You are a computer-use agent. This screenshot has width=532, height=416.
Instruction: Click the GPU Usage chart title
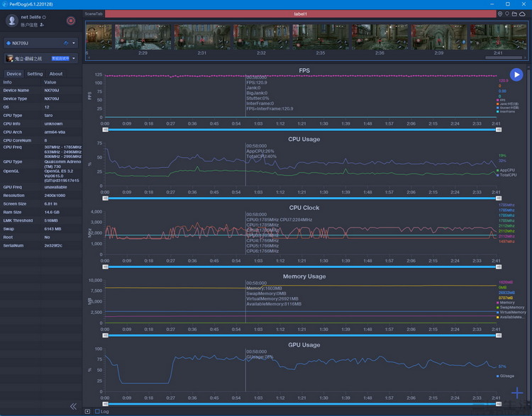click(x=304, y=345)
